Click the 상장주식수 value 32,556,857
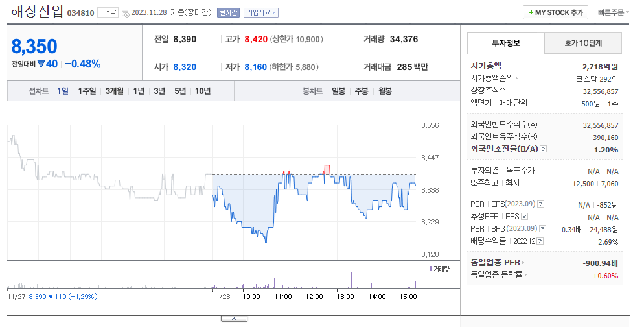Viewport: 644px width, 327px height. tap(600, 91)
